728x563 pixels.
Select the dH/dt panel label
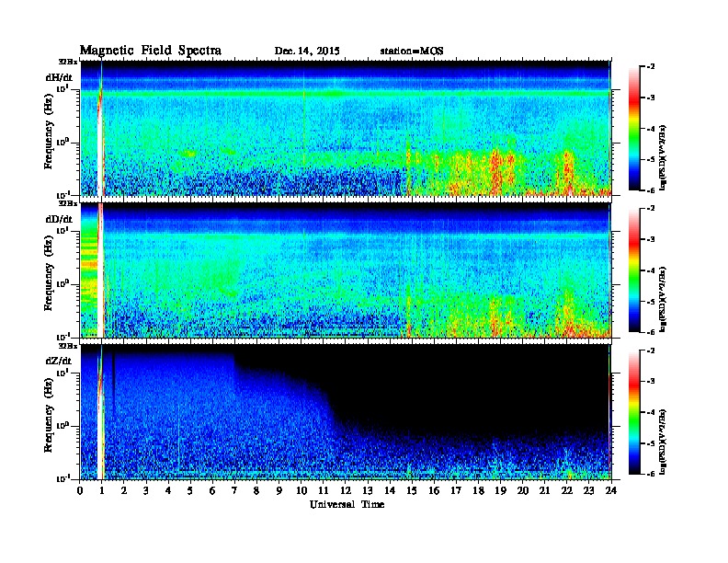[x=59, y=77]
